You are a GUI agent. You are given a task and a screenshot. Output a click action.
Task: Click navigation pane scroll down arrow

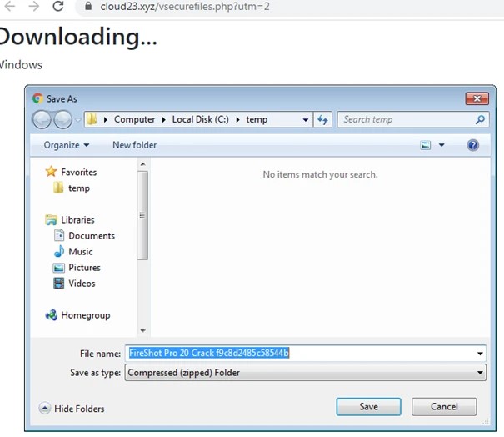[x=142, y=330]
